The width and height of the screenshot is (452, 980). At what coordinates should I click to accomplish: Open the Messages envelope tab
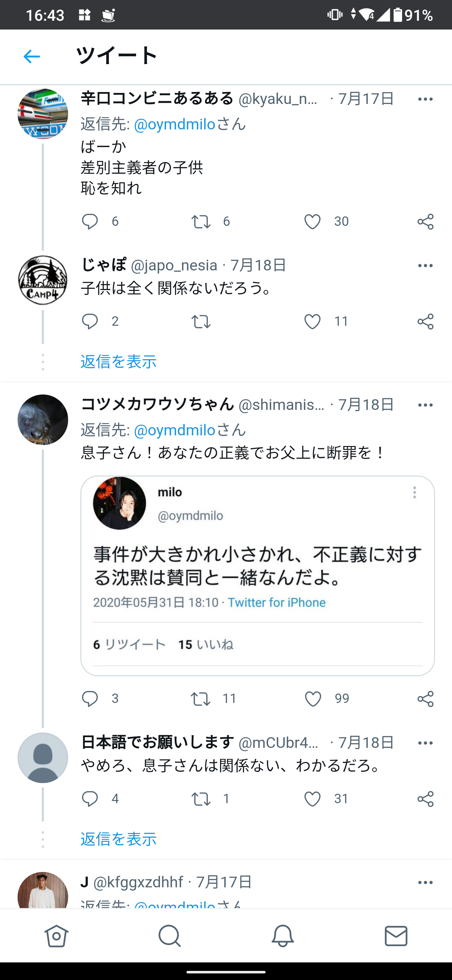click(396, 935)
